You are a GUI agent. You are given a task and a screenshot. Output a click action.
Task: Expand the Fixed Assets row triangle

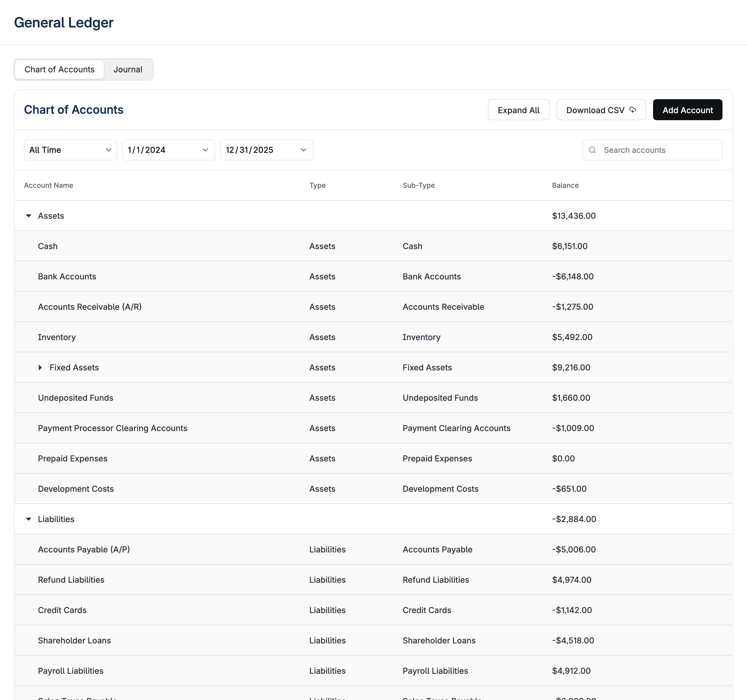(x=40, y=368)
